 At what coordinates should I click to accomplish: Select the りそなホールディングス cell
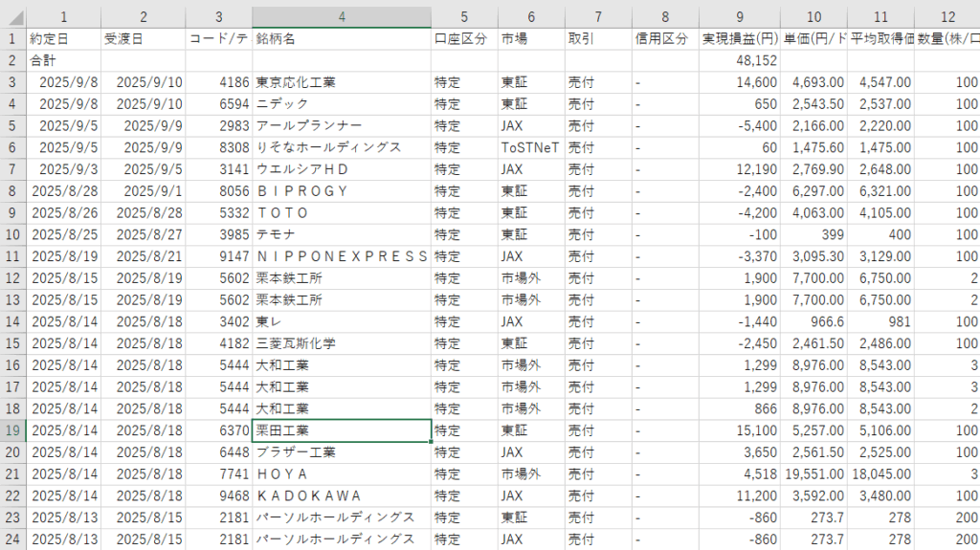pos(342,147)
